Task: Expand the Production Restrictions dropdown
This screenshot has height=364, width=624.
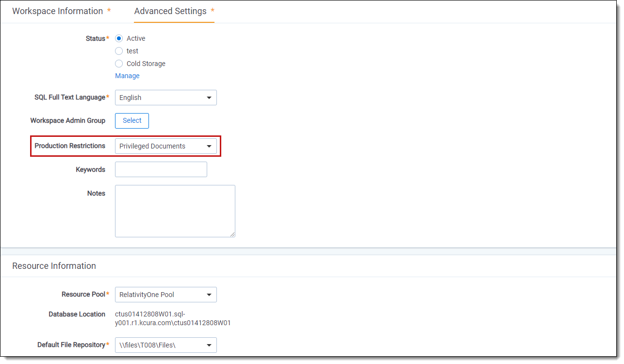Action: point(166,146)
